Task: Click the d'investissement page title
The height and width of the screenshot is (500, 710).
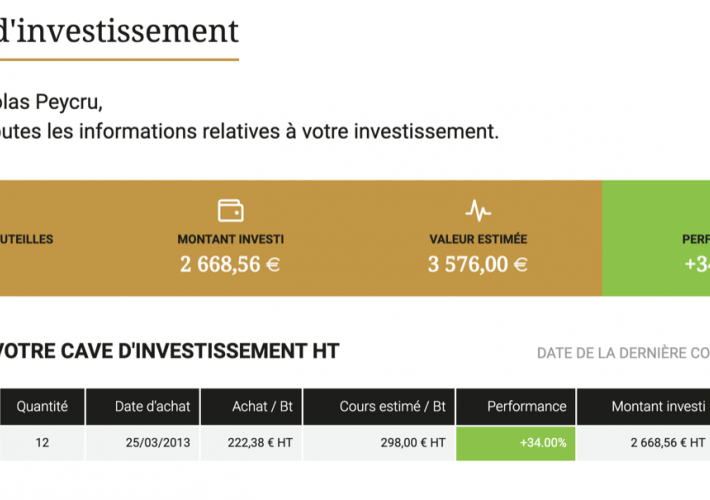Action: 119,30
